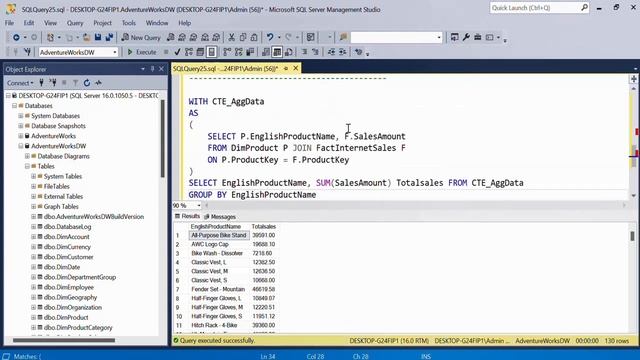
Task: Refresh the Object Explorer
Action: pyautogui.click(x=87, y=83)
